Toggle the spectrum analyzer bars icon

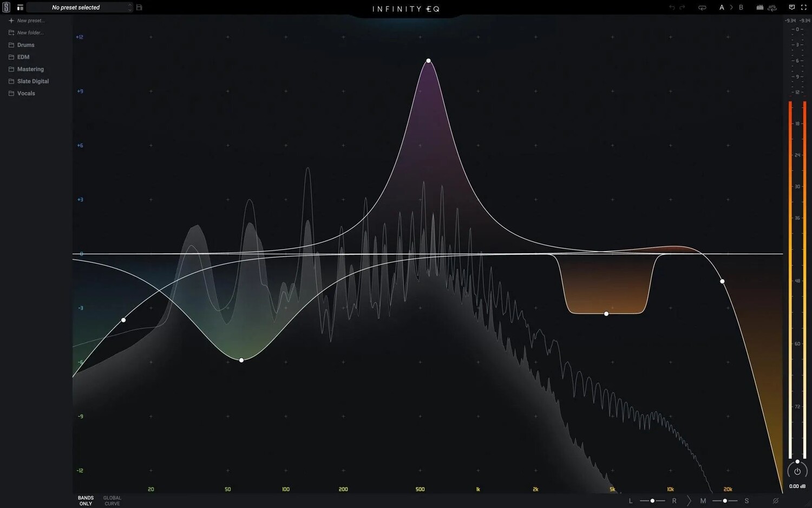760,8
